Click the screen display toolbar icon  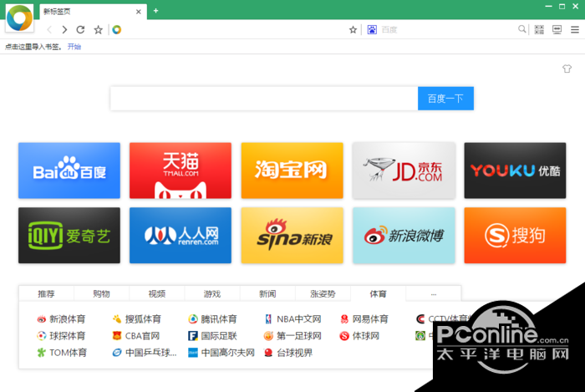557,30
